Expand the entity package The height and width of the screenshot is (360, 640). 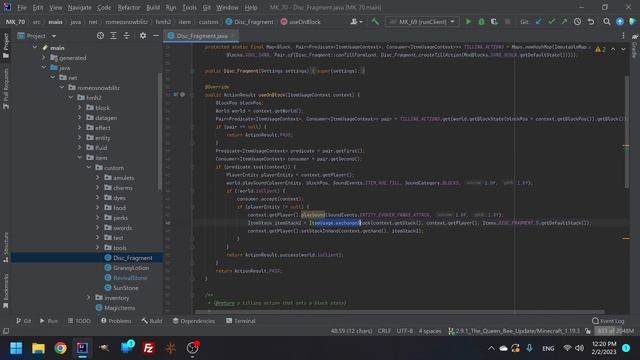[80, 138]
